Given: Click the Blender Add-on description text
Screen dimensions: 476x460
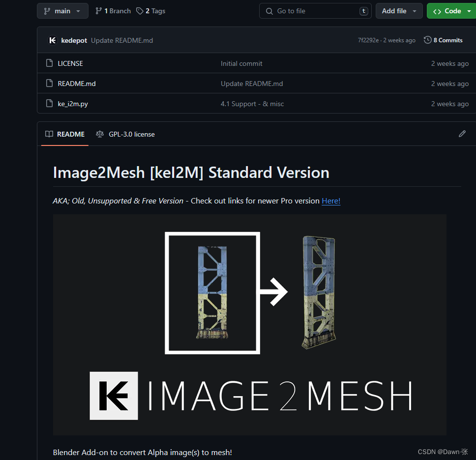Looking at the screenshot, I should [143, 453].
